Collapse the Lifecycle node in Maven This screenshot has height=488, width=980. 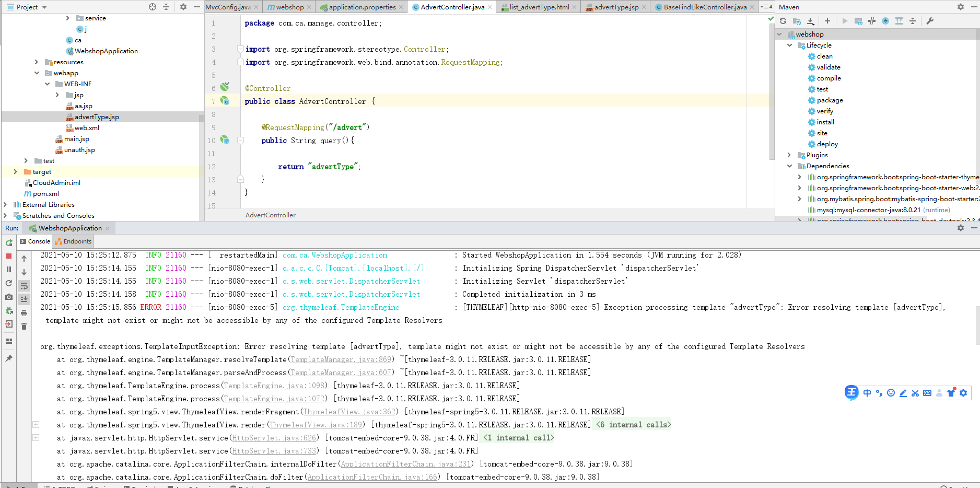(789, 45)
